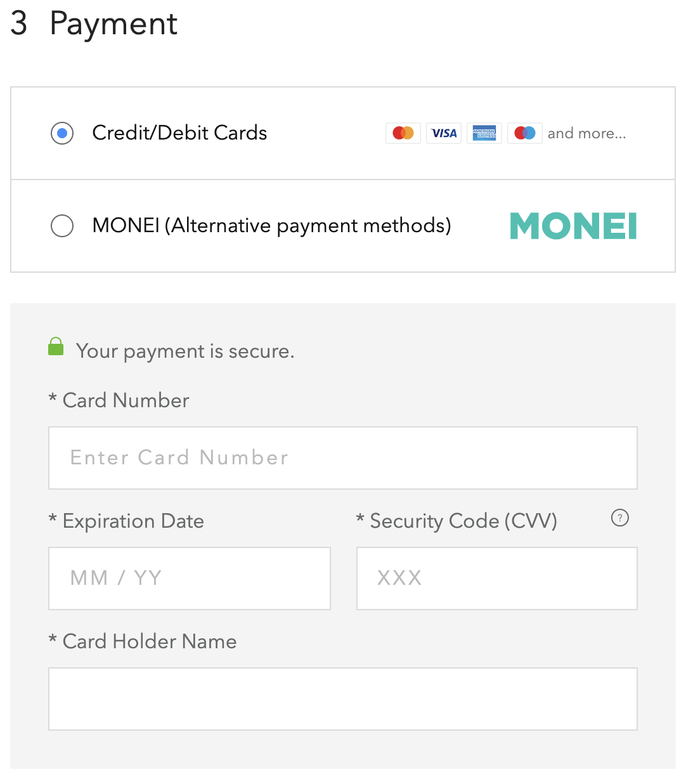
Task: Click the Maestro card icon
Action: pyautogui.click(x=525, y=133)
